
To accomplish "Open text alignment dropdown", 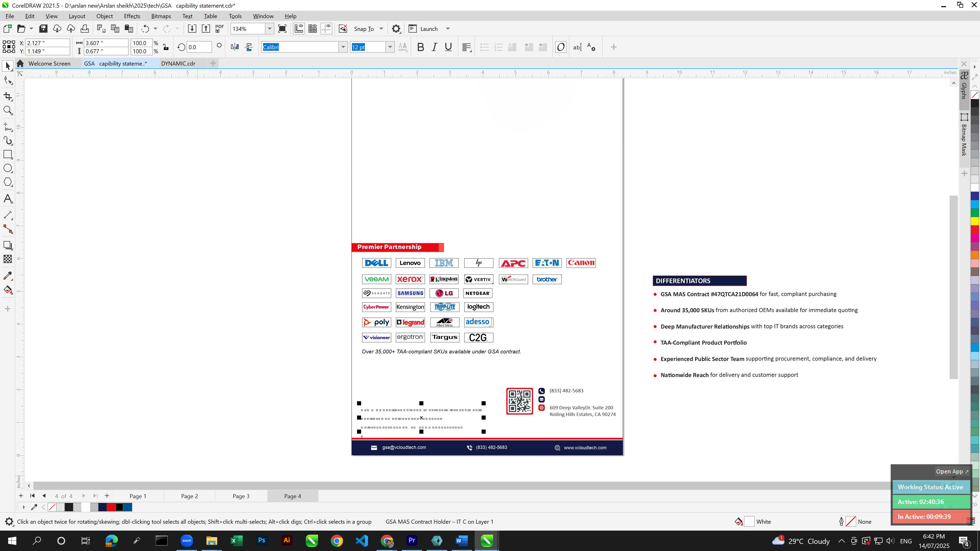I will [x=467, y=47].
